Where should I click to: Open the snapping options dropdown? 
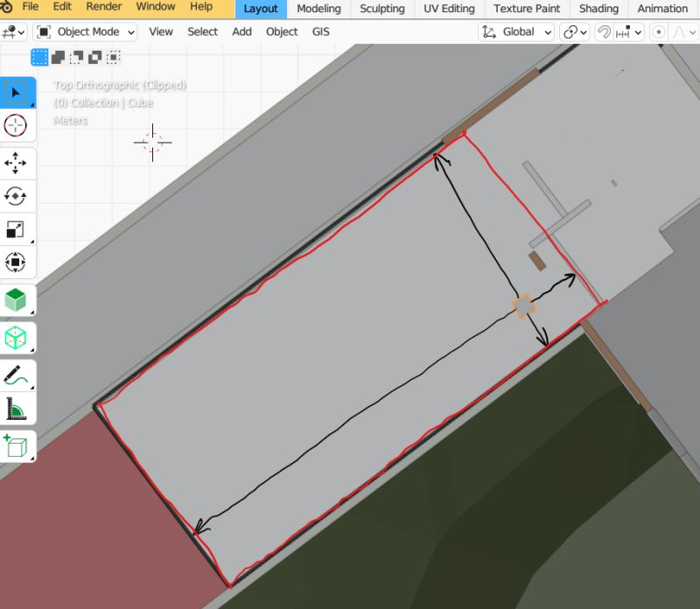pos(629,32)
